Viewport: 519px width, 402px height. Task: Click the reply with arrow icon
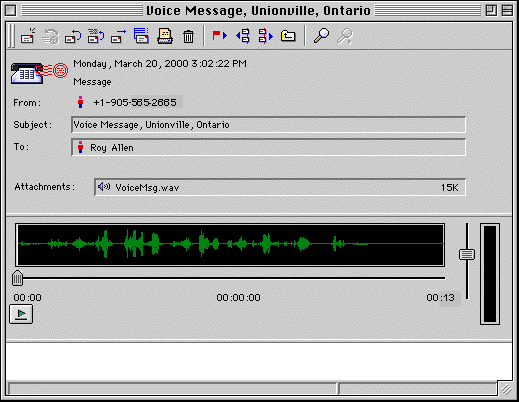point(73,36)
